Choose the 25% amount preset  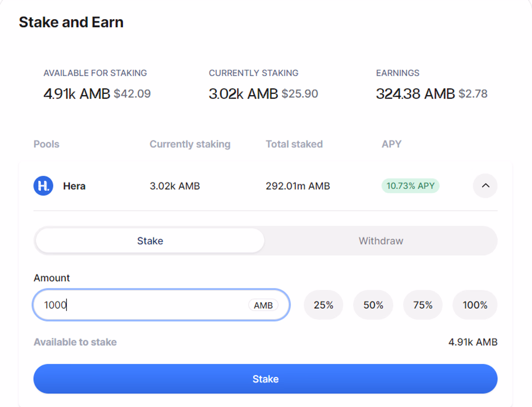(323, 305)
